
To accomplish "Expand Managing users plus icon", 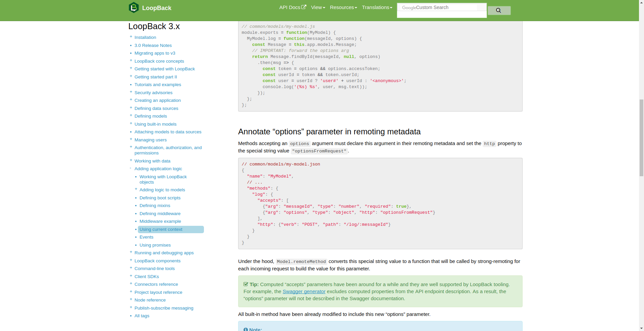I will click(x=131, y=139).
